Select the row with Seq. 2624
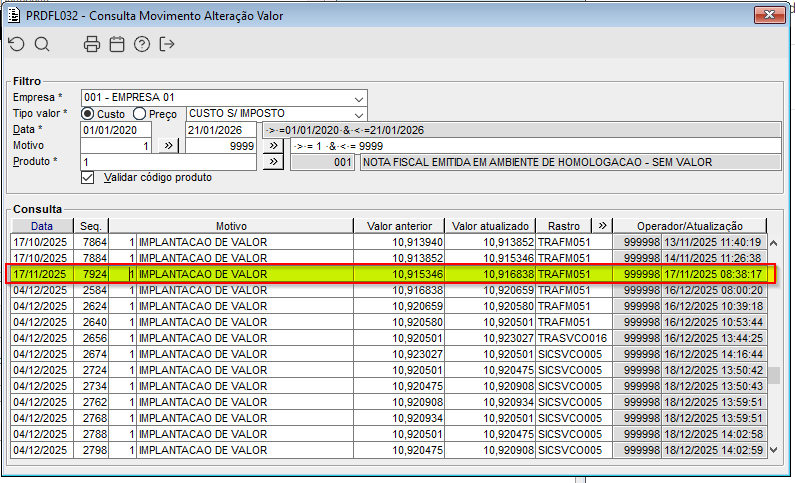This screenshot has width=795, height=483. (x=388, y=306)
